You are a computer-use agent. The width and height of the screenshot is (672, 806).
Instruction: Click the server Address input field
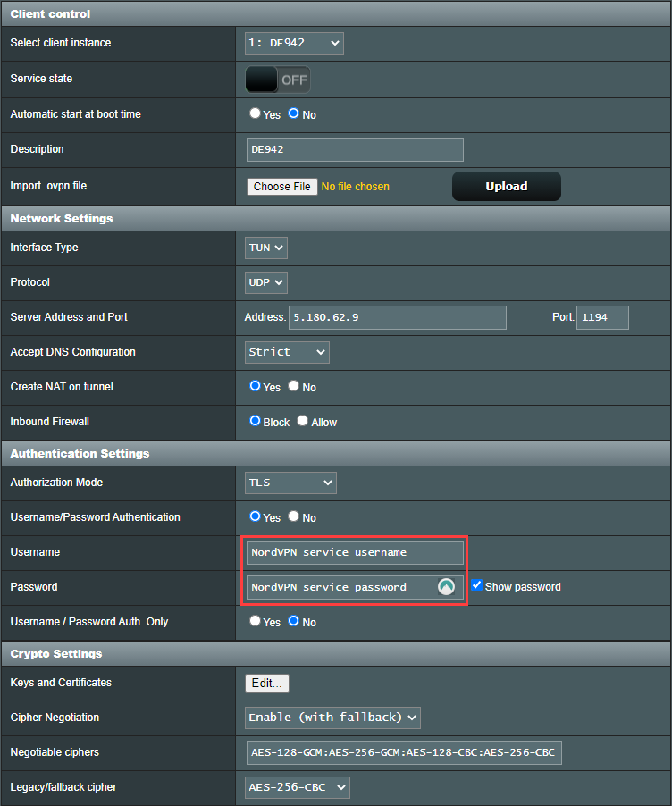tap(397, 317)
